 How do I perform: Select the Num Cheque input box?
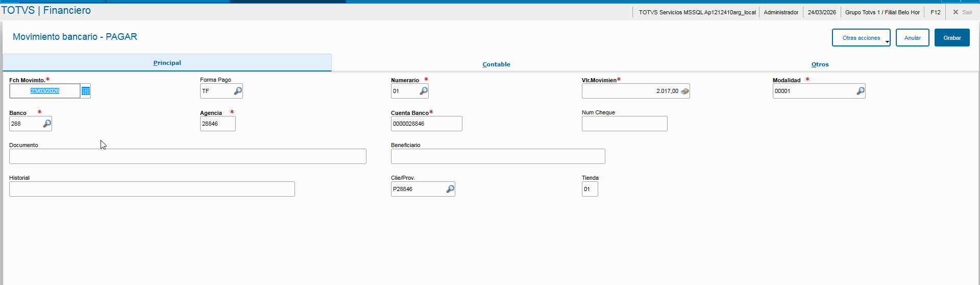(x=624, y=124)
